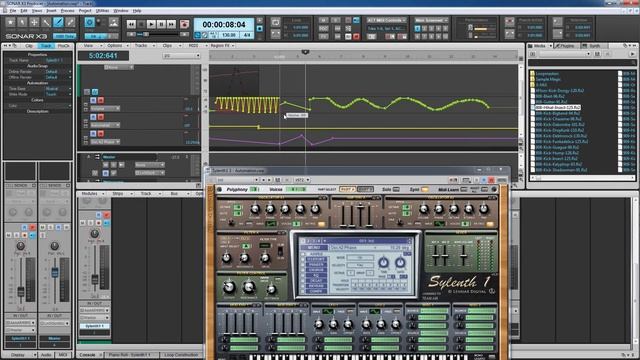Click the CHORUS effect tab in Sylenth1
The height and width of the screenshot is (360, 640).
(x=316, y=270)
